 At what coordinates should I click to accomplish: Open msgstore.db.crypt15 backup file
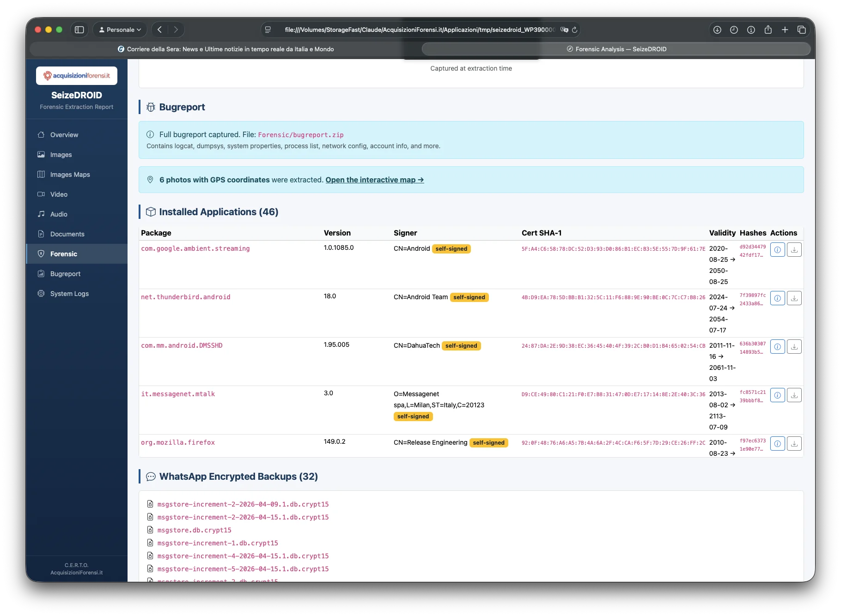tap(194, 530)
